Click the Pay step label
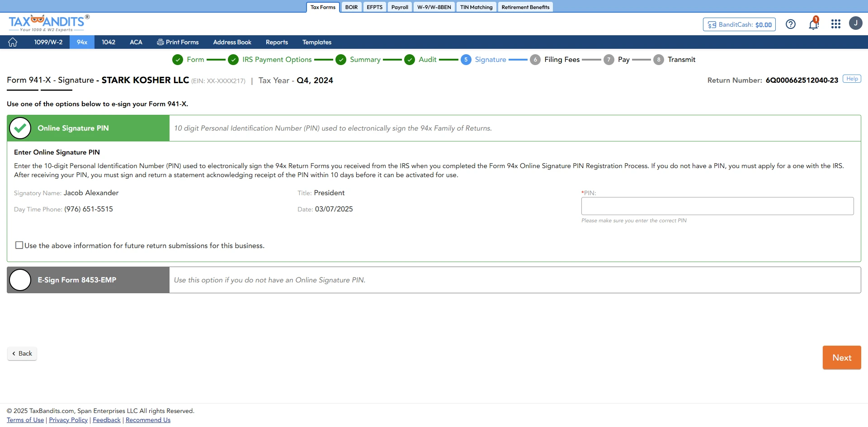This screenshot has width=868, height=427. pyautogui.click(x=623, y=60)
